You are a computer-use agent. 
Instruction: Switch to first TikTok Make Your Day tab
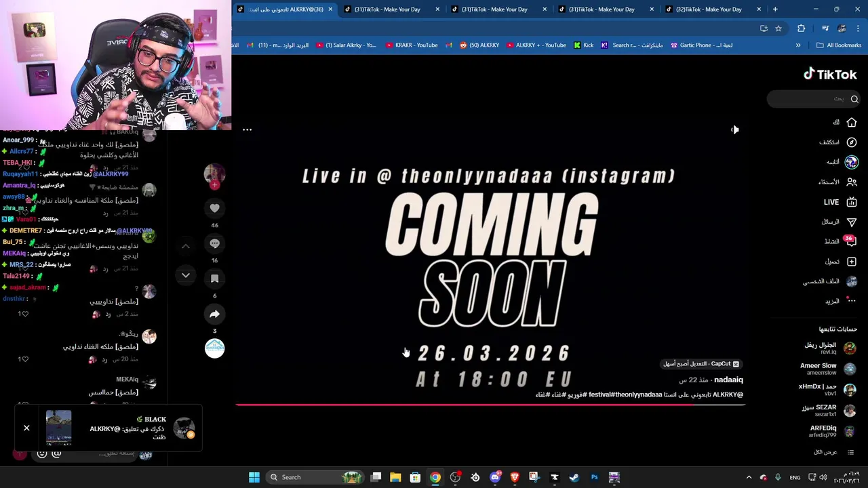click(392, 9)
